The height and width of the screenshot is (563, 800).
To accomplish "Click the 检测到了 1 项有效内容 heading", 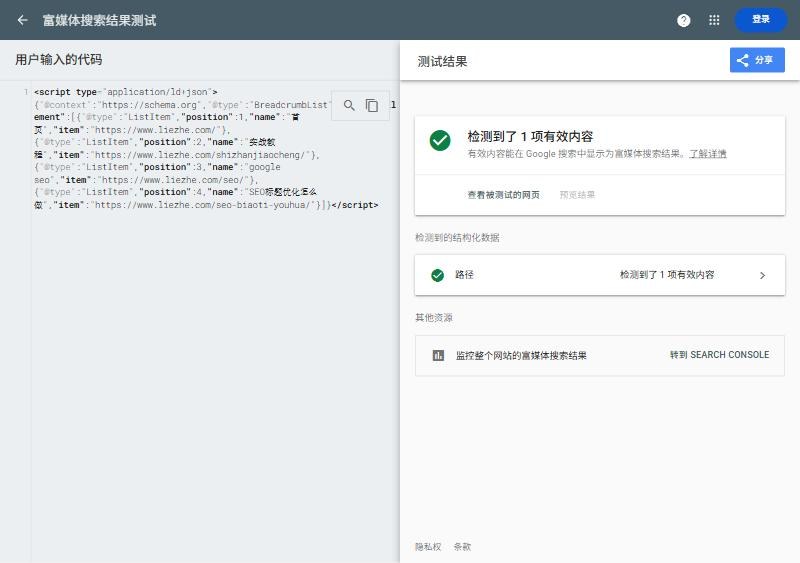I will click(x=531, y=136).
